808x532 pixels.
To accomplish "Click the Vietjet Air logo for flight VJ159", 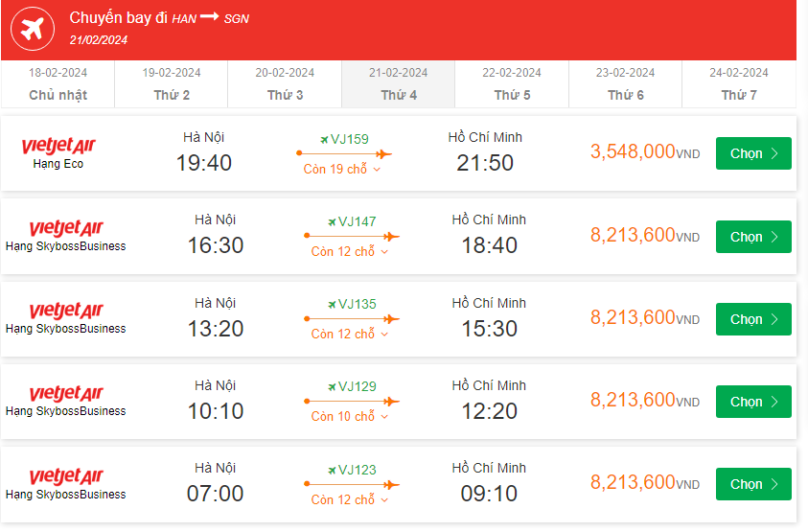I will pyautogui.click(x=58, y=146).
